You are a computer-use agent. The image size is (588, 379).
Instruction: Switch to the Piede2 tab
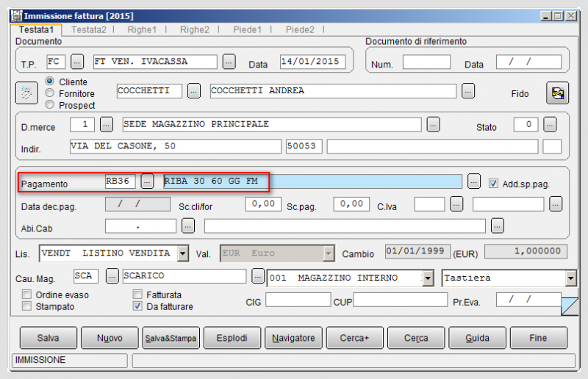pos(300,29)
